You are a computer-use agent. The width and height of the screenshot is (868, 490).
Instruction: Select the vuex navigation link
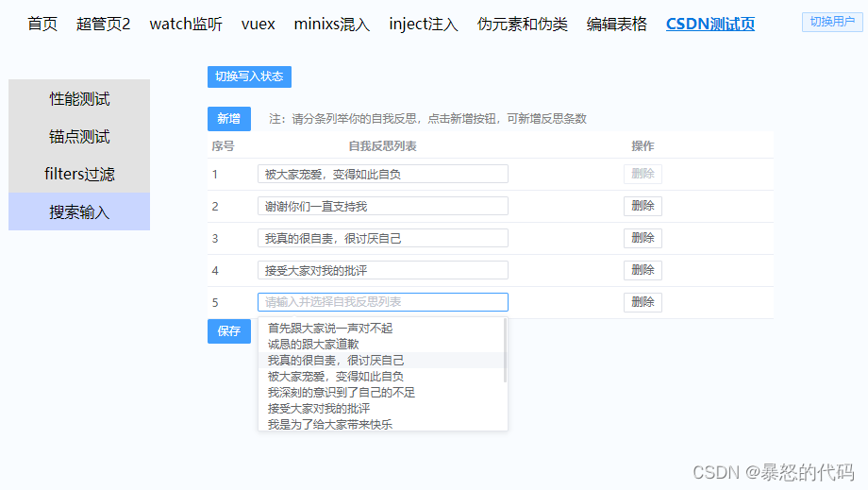258,24
